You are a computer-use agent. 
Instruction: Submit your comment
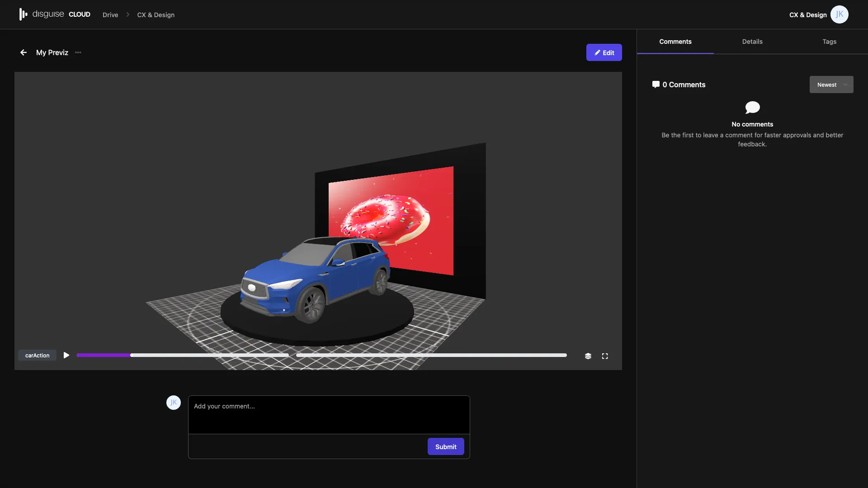click(x=445, y=446)
